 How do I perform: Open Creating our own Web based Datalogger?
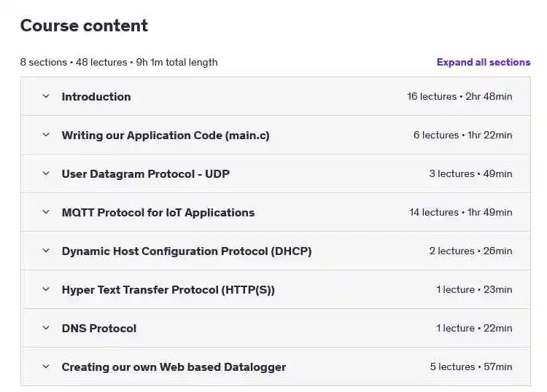tap(174, 367)
